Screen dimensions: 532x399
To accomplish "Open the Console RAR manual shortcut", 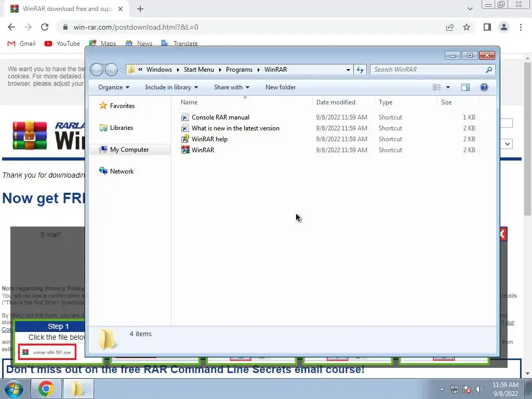I will [x=220, y=117].
